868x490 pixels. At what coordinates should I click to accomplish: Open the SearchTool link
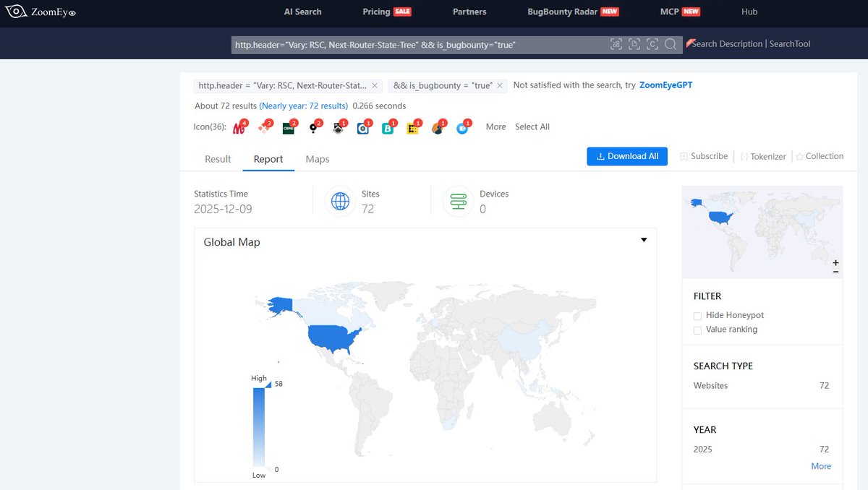[x=790, y=44]
